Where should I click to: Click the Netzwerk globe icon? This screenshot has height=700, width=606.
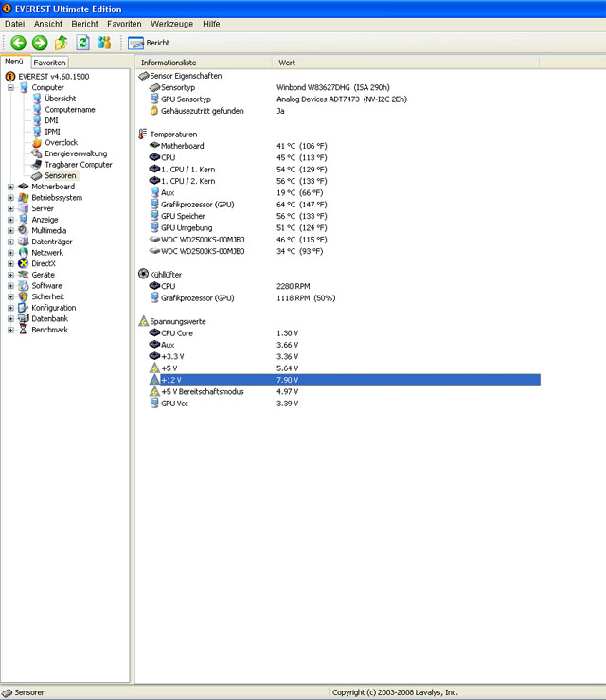point(24,252)
